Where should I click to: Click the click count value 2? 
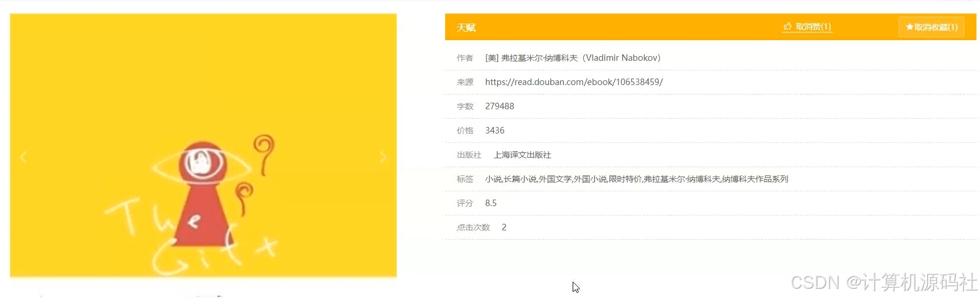pyautogui.click(x=504, y=227)
